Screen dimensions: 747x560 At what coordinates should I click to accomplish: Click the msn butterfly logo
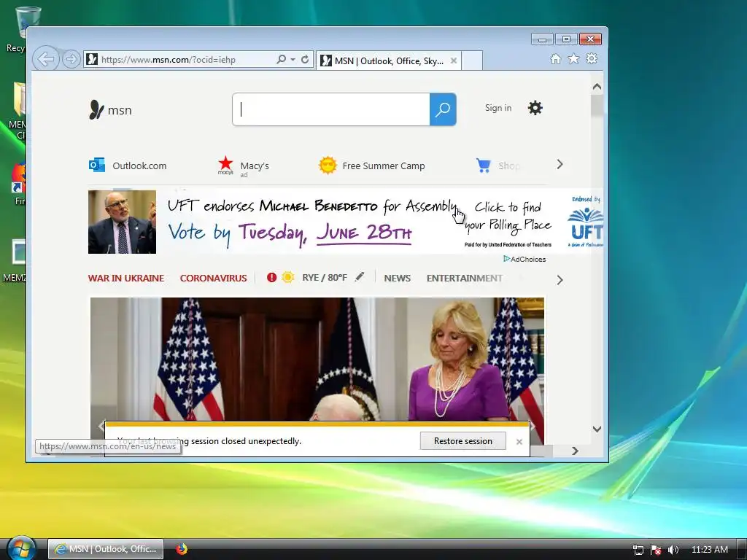click(111, 109)
